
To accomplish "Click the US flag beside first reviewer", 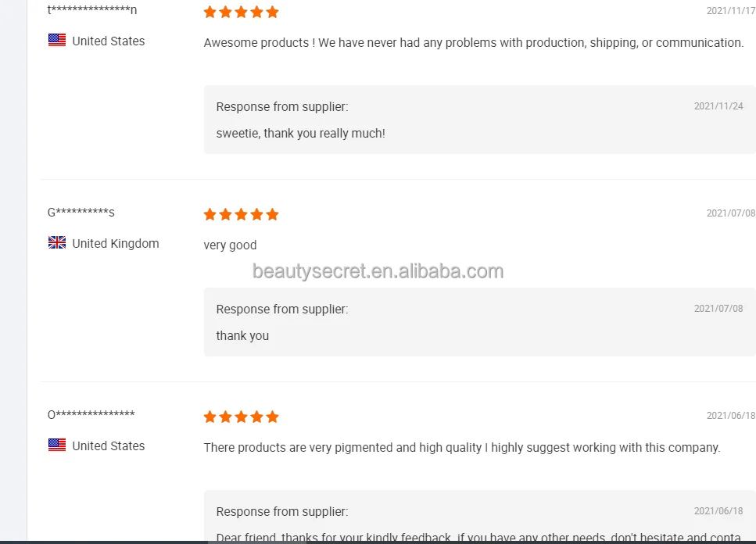I will click(x=57, y=41).
